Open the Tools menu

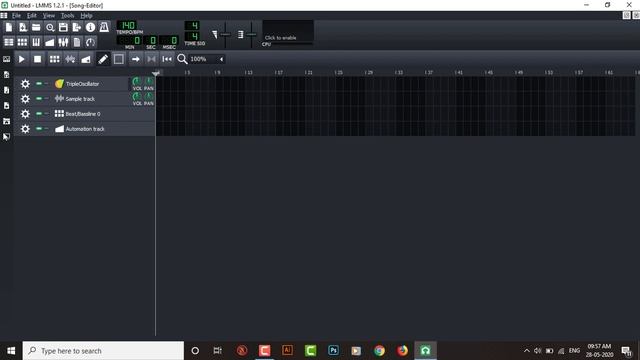point(67,16)
